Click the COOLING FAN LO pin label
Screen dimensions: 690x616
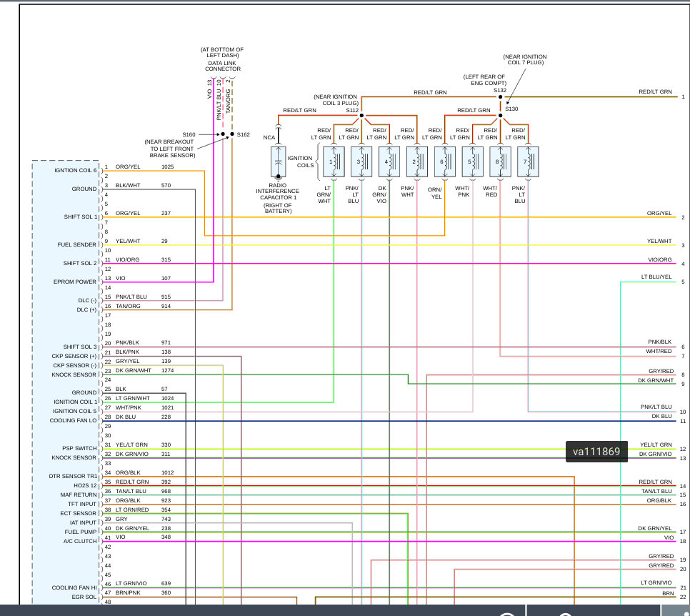[73, 420]
